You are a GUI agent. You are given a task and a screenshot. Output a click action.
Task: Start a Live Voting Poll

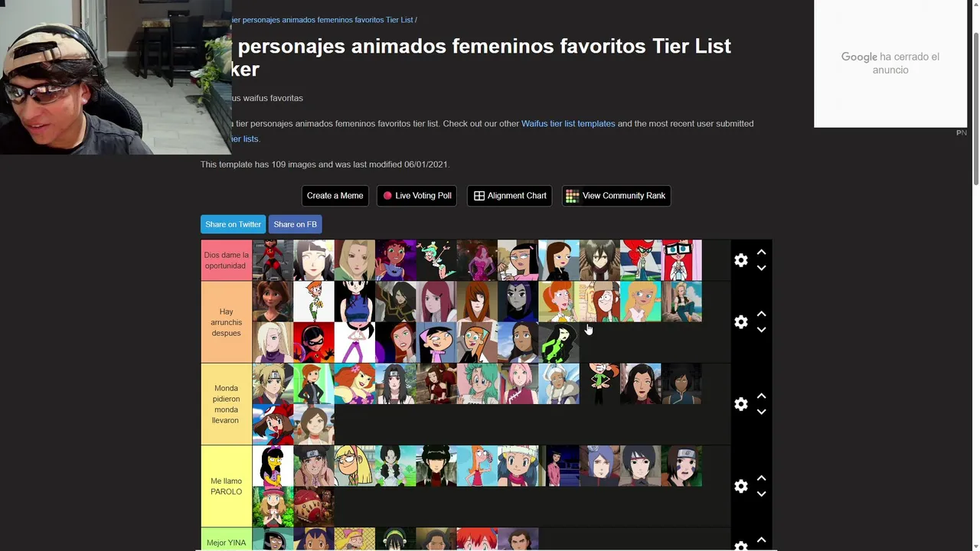[416, 196]
